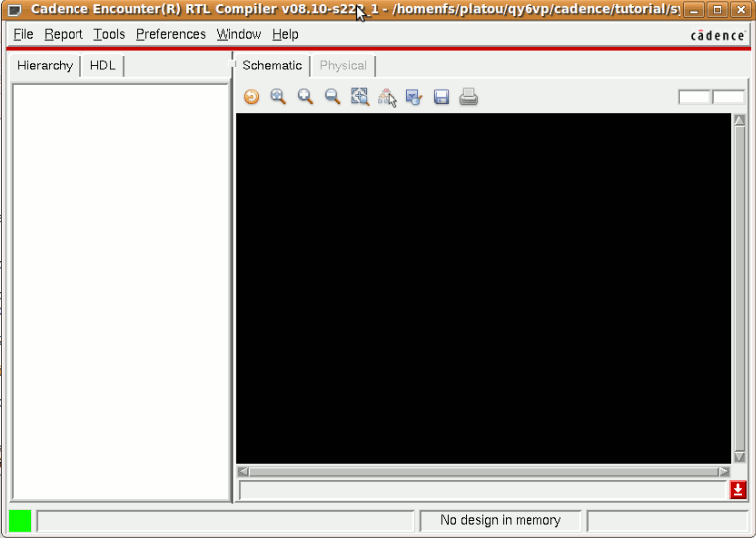The height and width of the screenshot is (538, 756).
Task: Click the horizontal scrollbar left arrow
Action: [243, 471]
